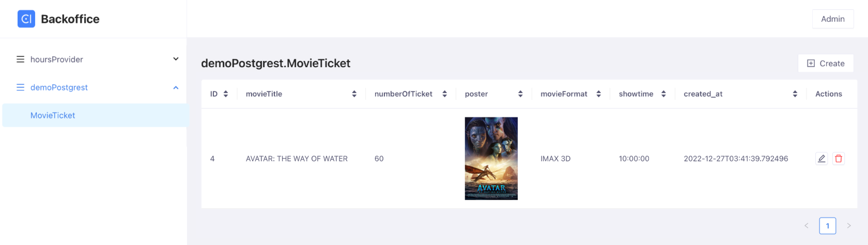Sort the movieFormat column
868x245 pixels.
click(598, 94)
